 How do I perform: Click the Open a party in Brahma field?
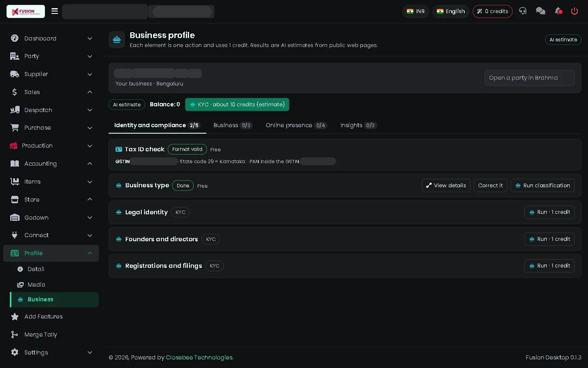(530, 78)
